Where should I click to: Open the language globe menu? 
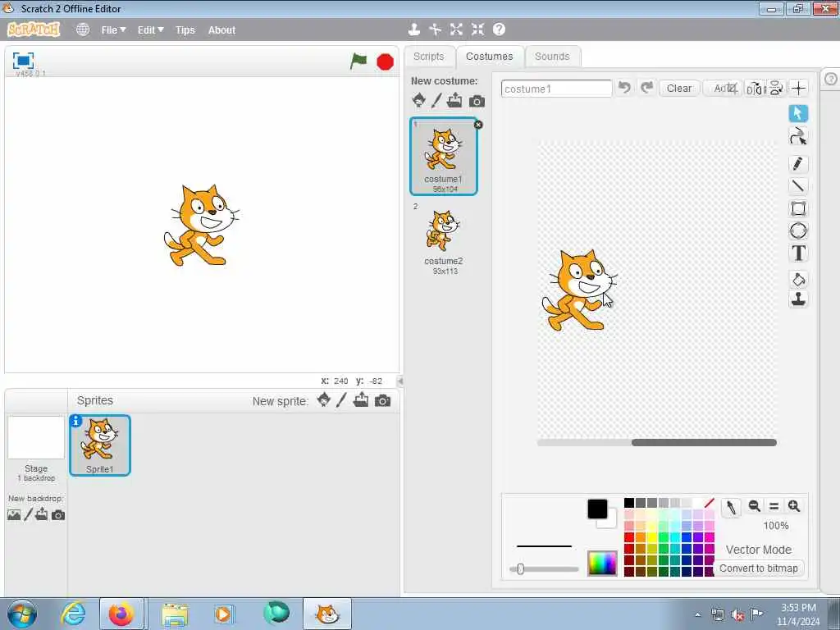(83, 30)
